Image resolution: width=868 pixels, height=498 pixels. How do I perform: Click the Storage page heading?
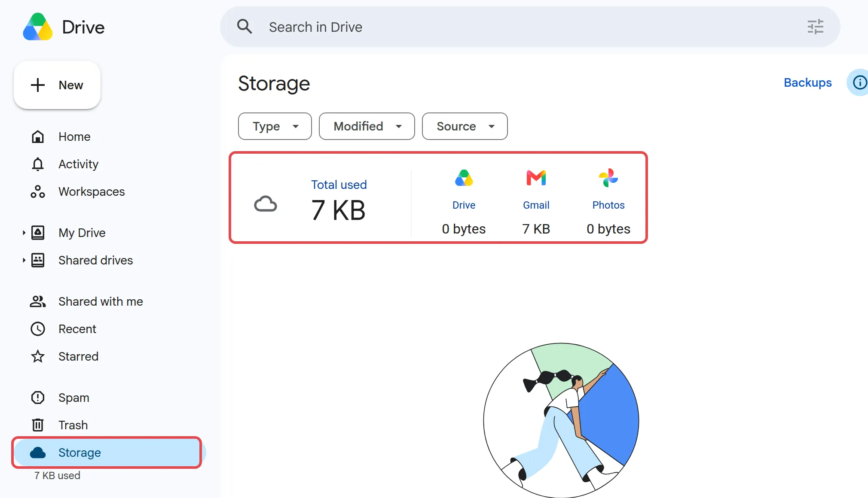coord(274,83)
